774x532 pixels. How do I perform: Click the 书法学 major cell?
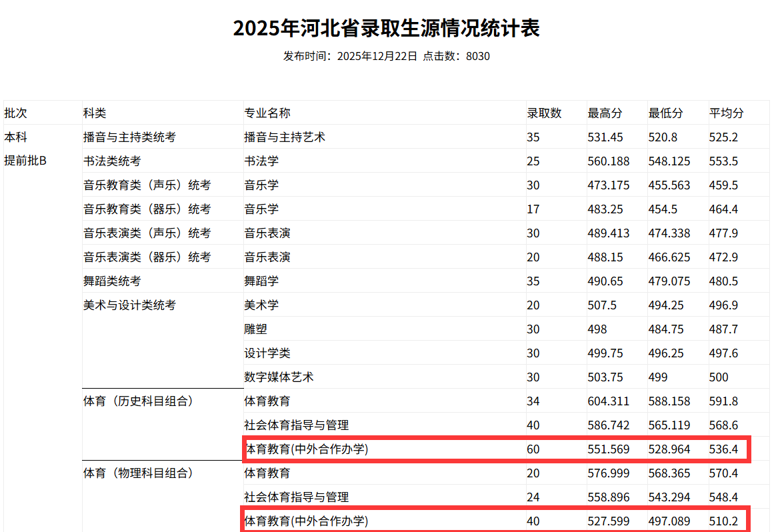click(x=261, y=161)
